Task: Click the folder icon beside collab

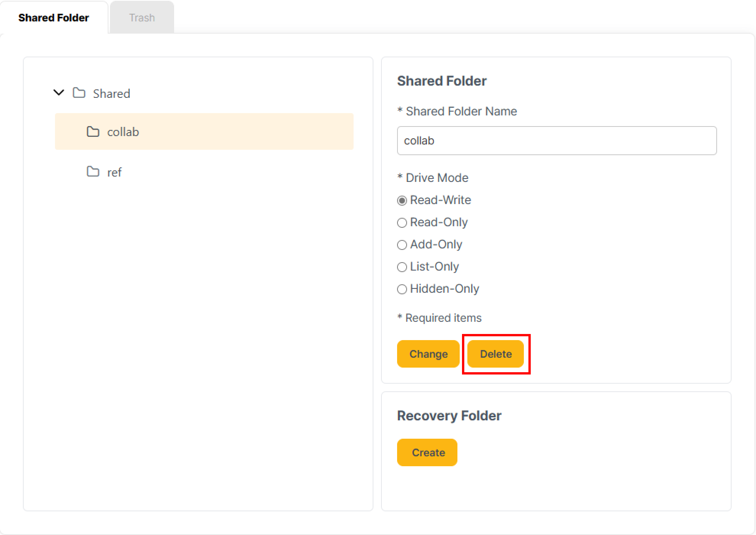Action: click(93, 132)
